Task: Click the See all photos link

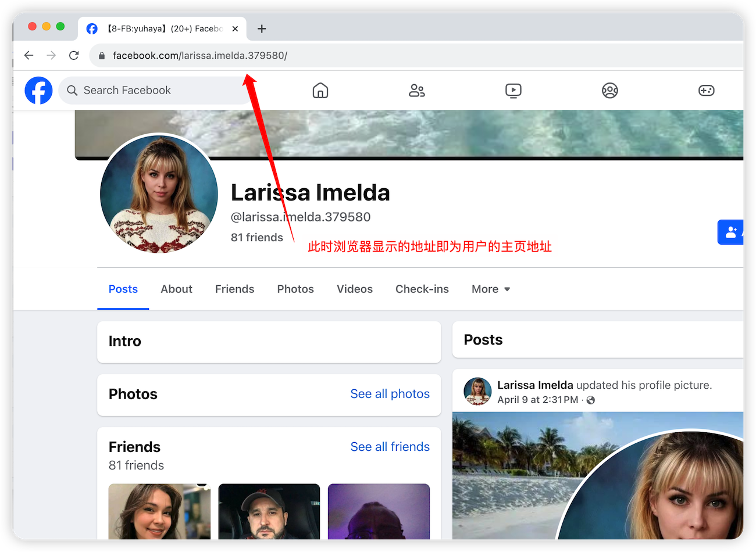Action: [390, 394]
